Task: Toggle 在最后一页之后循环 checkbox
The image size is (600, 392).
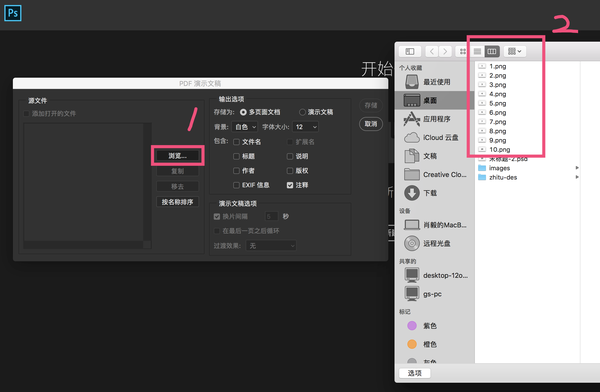Action: (217, 231)
